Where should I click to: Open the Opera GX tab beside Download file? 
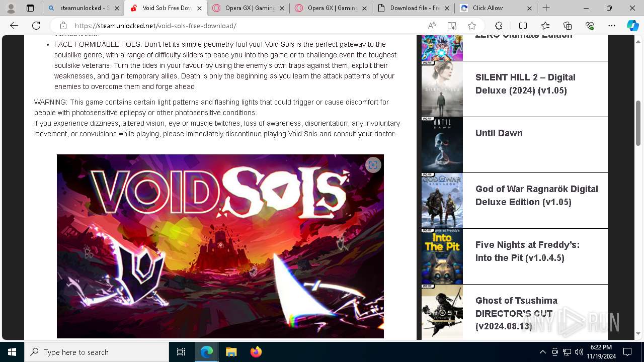pos(331,8)
